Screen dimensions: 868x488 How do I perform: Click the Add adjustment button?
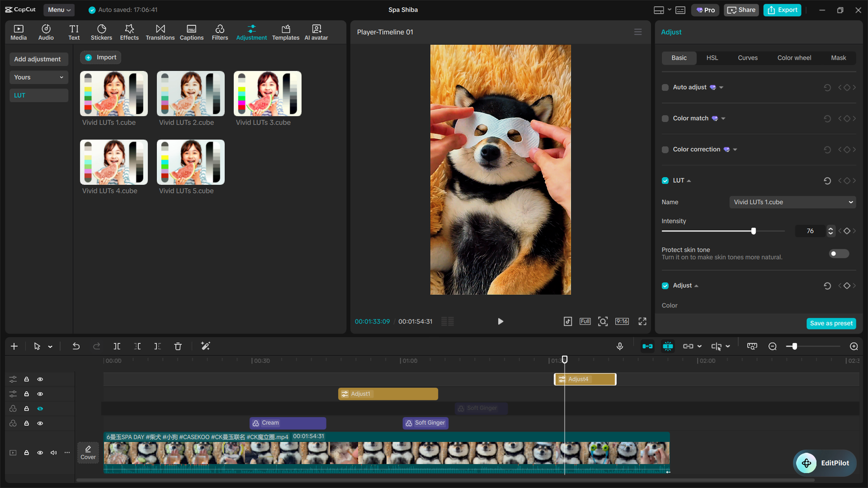(x=39, y=59)
